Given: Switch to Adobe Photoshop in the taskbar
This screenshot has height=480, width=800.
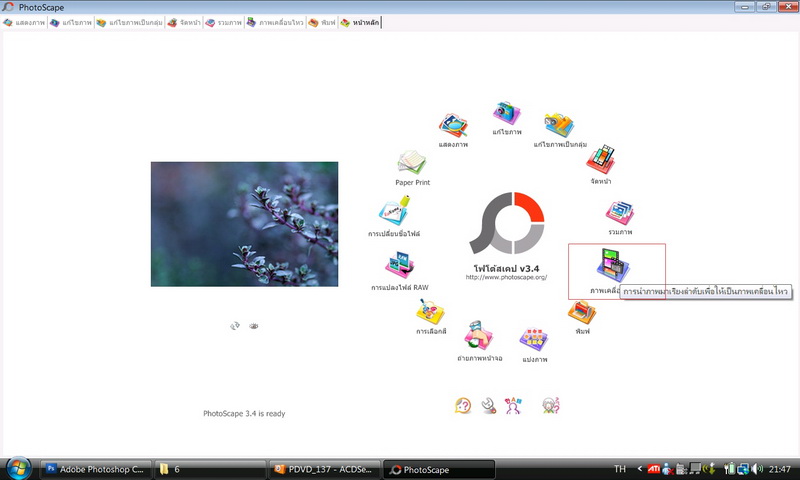Looking at the screenshot, I should tap(95, 469).
